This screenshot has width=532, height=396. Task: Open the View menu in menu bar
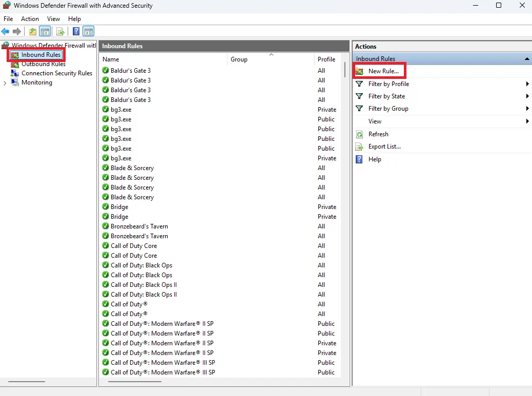(53, 19)
